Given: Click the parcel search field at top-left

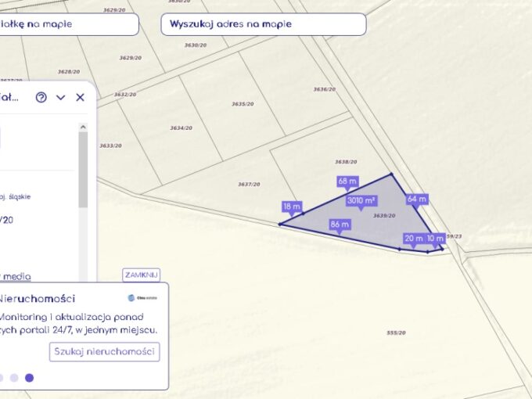Looking at the screenshot, I should click(66, 24).
